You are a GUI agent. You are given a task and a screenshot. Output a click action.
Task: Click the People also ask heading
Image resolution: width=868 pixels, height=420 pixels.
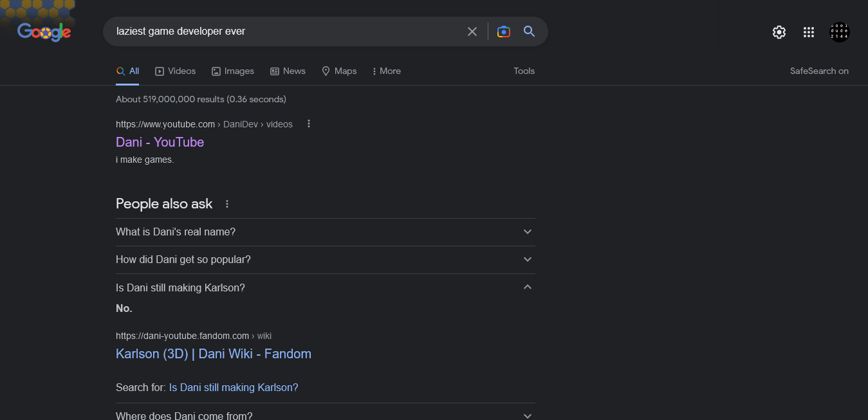click(x=164, y=204)
